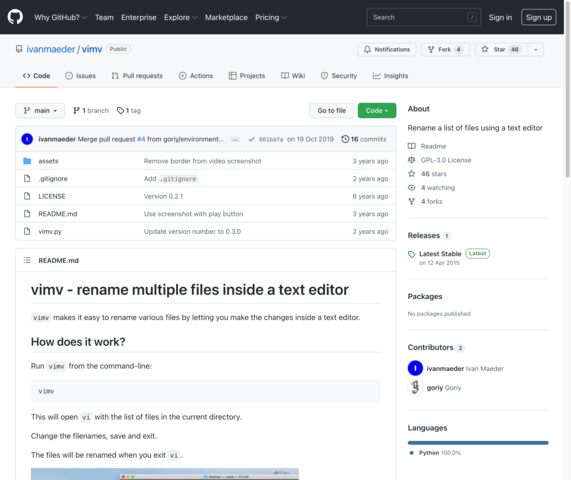
Task: Switch to the Projects tab
Action: (247, 76)
